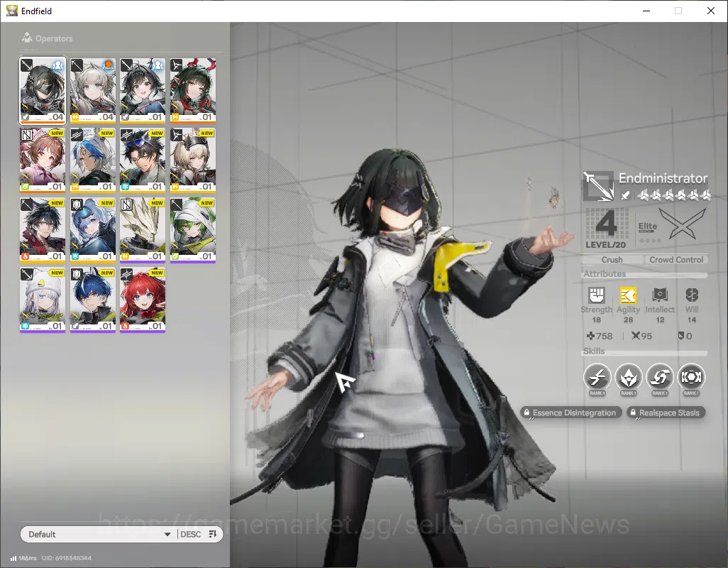
Task: Minimize the Endfield window
Action: coord(646,11)
